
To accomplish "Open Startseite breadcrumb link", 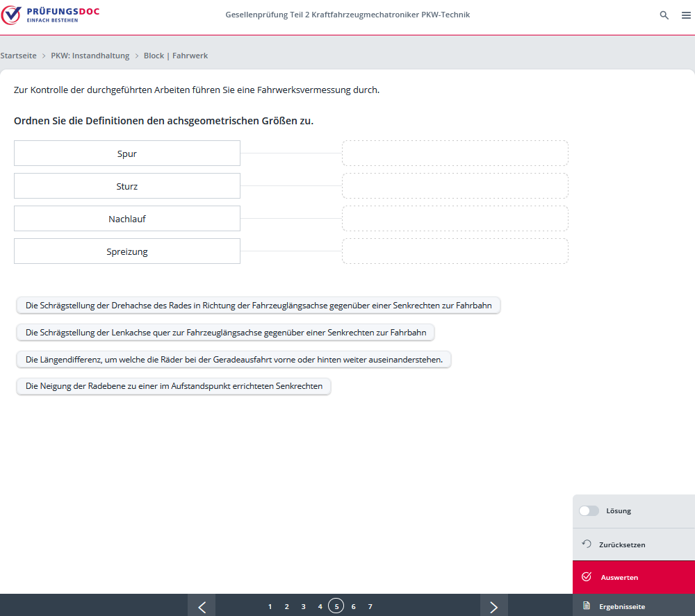I will [x=19, y=56].
